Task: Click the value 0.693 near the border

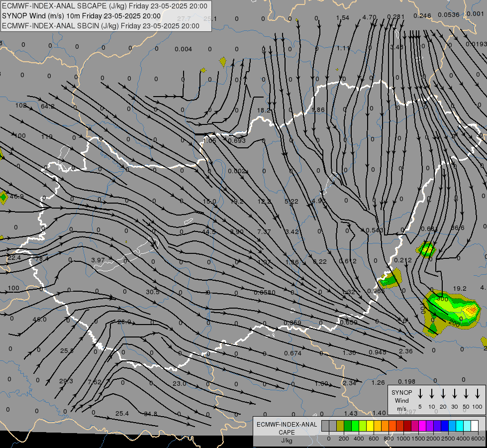Action: coord(237,140)
